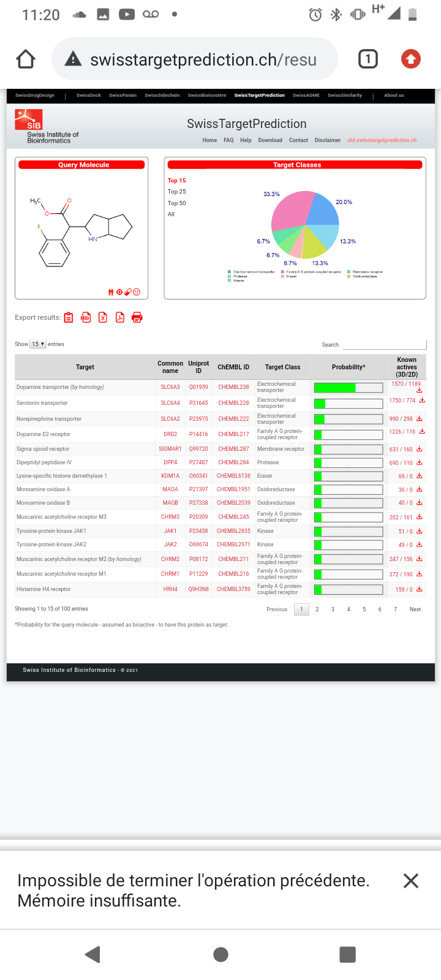This screenshot has height=980, width=441.
Task: Sort the table by the Target Class column header
Action: [x=282, y=367]
